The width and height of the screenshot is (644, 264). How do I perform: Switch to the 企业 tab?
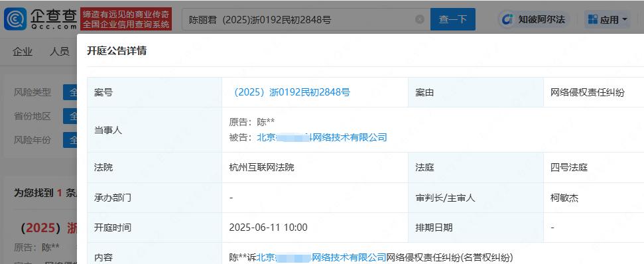(x=22, y=52)
